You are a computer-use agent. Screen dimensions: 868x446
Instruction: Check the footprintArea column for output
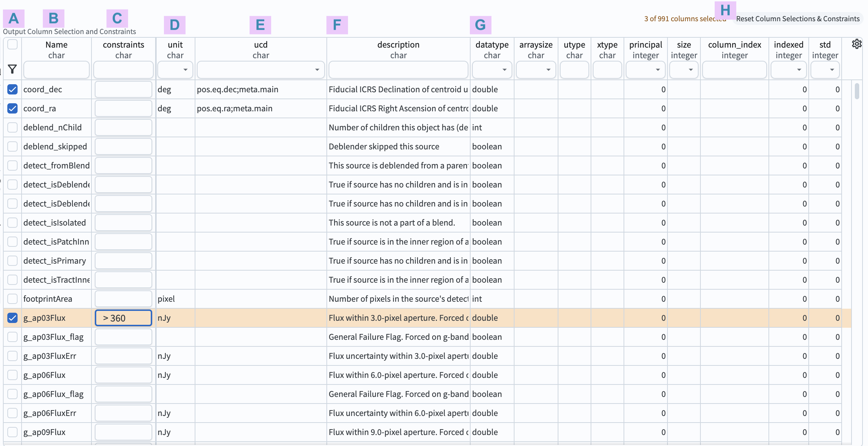(12, 299)
